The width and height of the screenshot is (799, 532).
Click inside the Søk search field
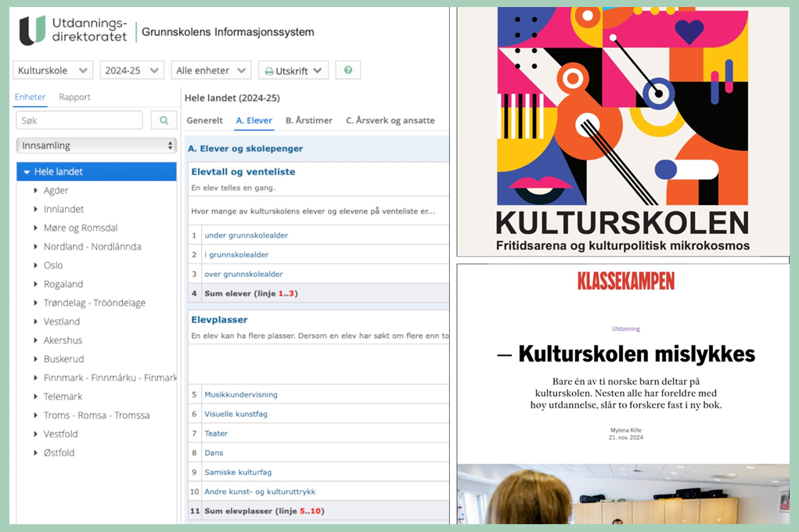click(78, 120)
